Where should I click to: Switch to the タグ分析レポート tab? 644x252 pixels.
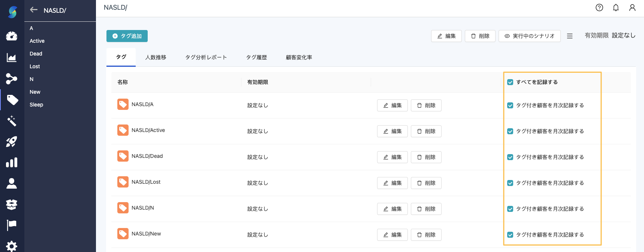tap(206, 57)
